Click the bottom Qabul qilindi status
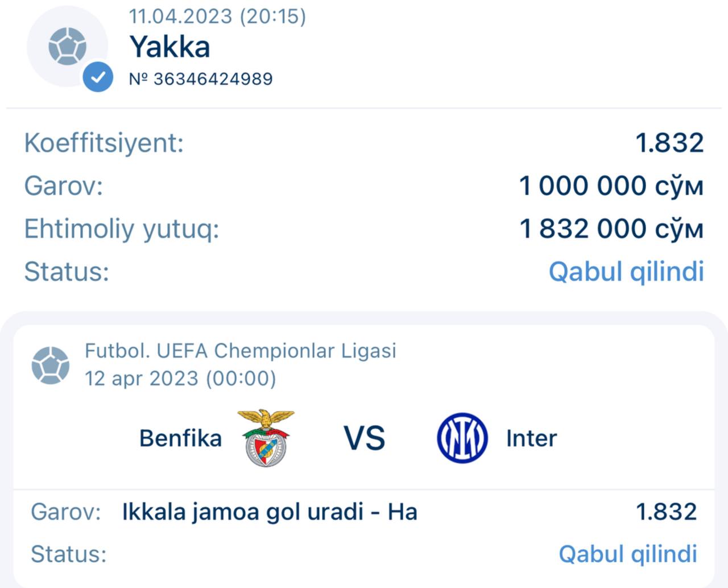This screenshot has width=728, height=588. (627, 554)
